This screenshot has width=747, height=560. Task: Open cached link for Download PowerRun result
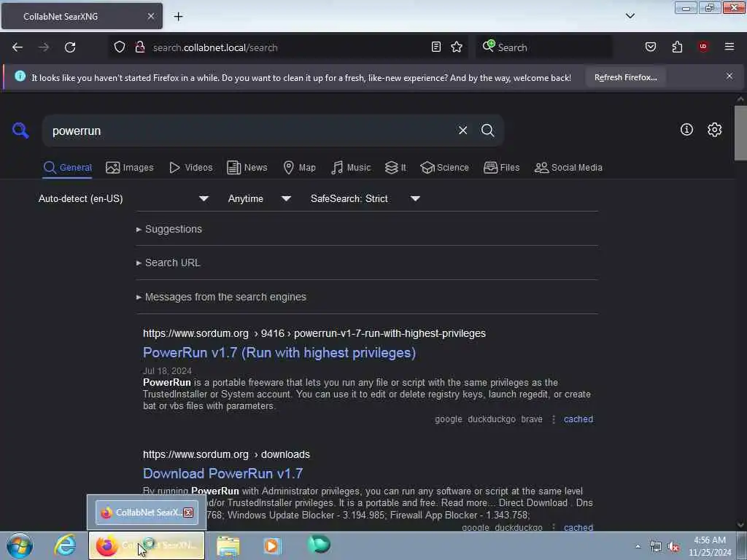pyautogui.click(x=578, y=527)
